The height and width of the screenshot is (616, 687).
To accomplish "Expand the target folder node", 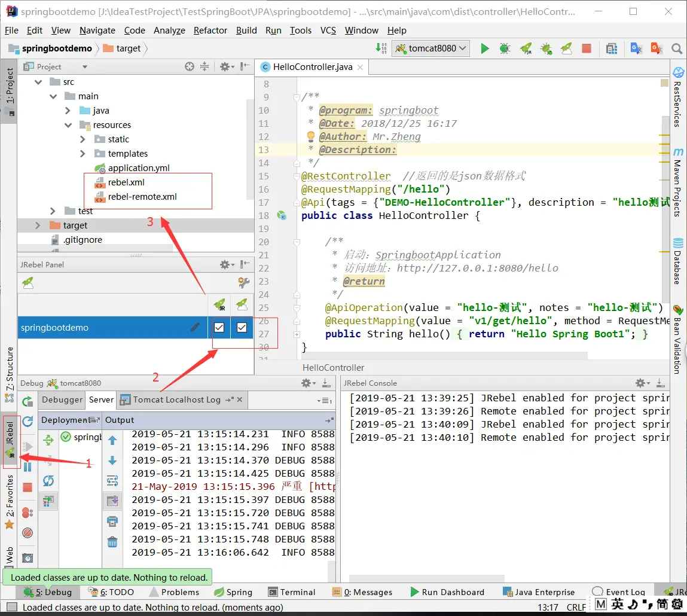I will pyautogui.click(x=38, y=225).
